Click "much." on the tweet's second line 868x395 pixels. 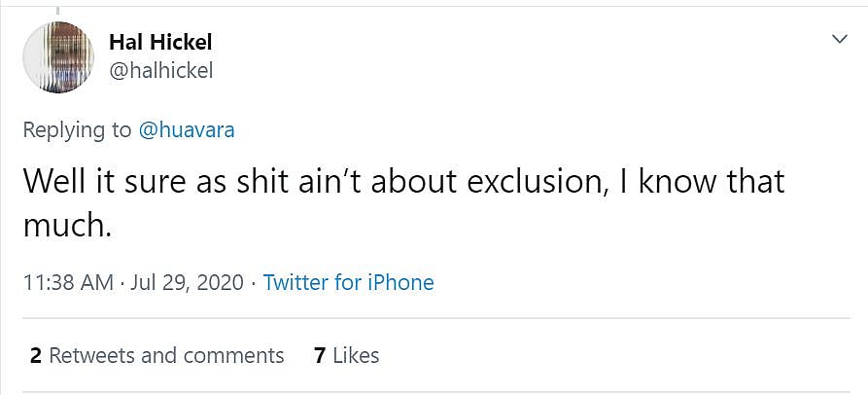tap(67, 226)
